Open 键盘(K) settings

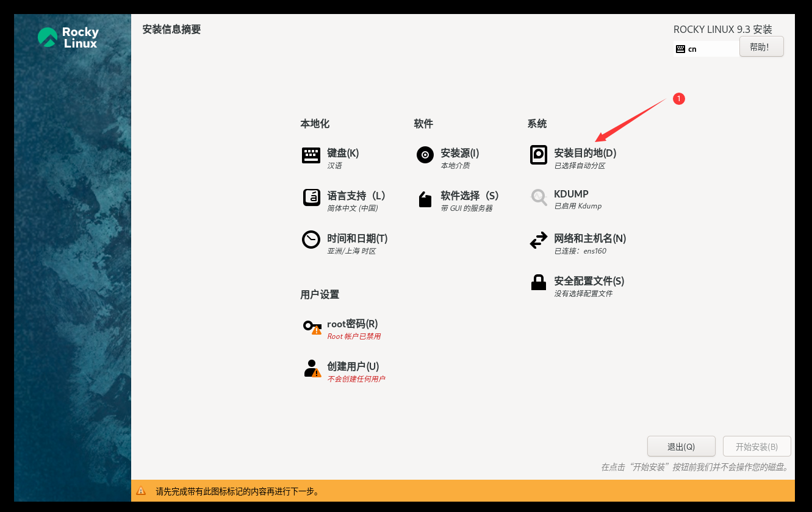pyautogui.click(x=343, y=153)
